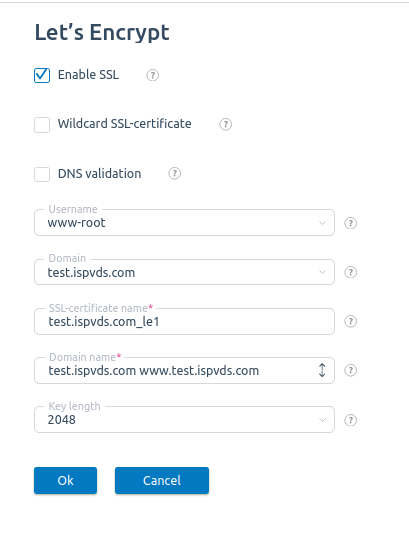Show help for SSL-certificate name field
The image size is (409, 533).
[351, 322]
